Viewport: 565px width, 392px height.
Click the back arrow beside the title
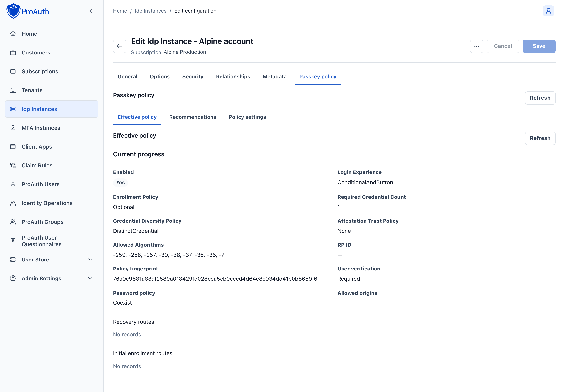tap(119, 46)
